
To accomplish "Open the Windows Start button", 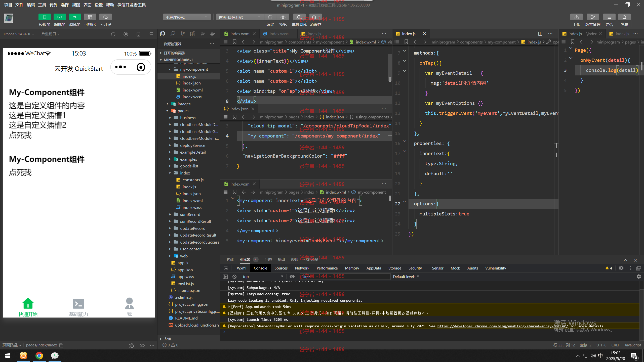I will click(x=8, y=355).
